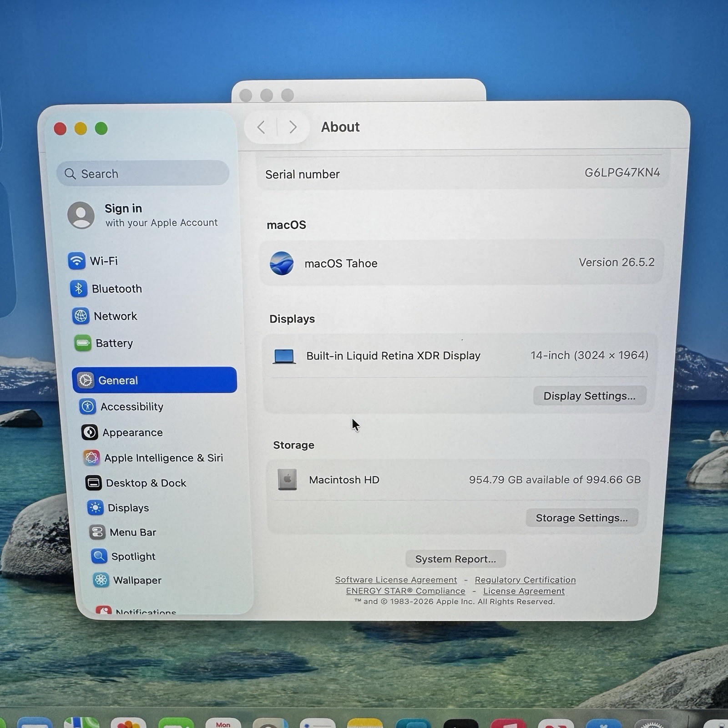The height and width of the screenshot is (728, 728).
Task: Open Storage Settings…
Action: click(582, 518)
